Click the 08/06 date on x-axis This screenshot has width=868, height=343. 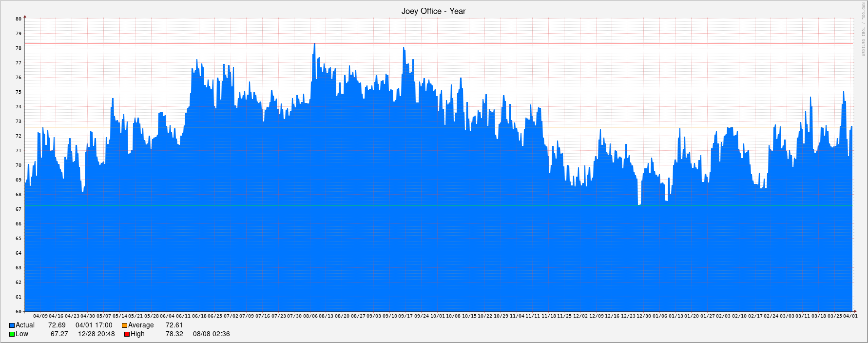(310, 316)
